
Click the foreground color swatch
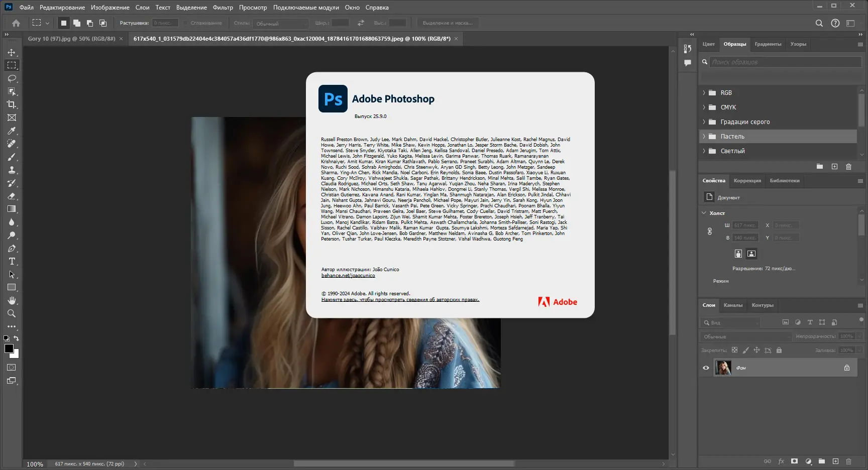pyautogui.click(x=9, y=348)
